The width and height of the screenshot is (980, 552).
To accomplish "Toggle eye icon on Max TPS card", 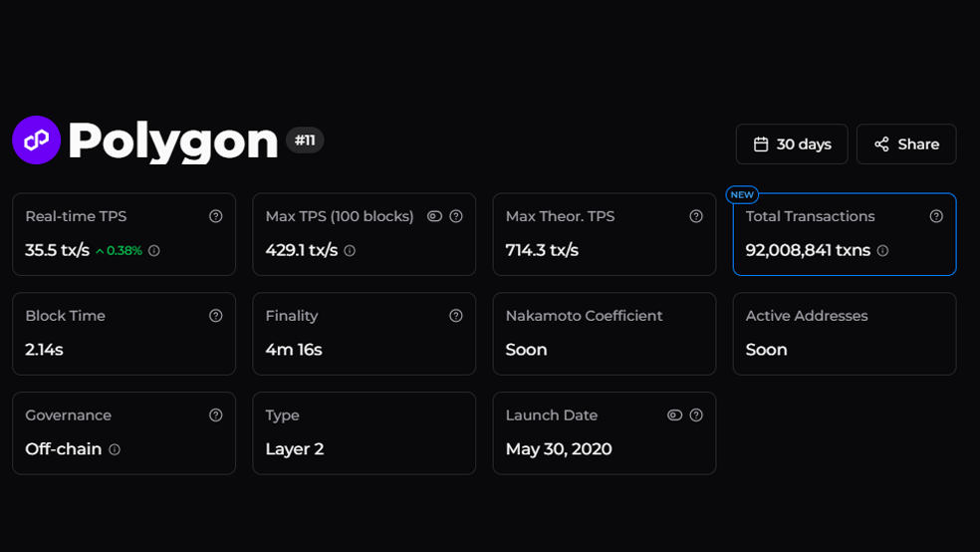I will (x=434, y=216).
